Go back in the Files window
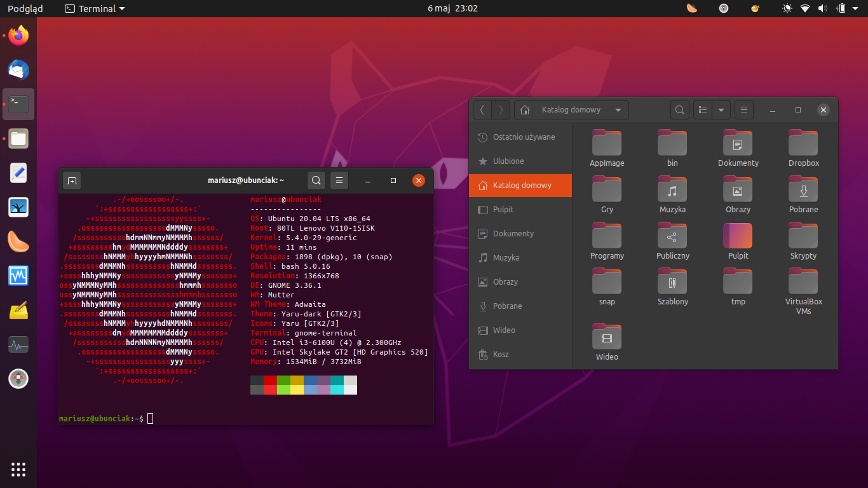The image size is (868, 488). tap(482, 110)
